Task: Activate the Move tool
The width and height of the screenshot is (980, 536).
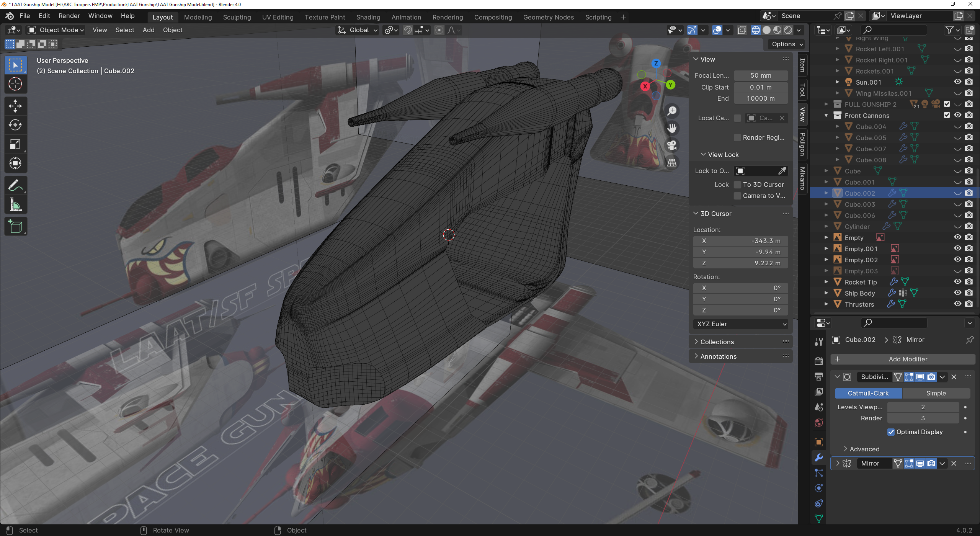Action: (x=15, y=106)
